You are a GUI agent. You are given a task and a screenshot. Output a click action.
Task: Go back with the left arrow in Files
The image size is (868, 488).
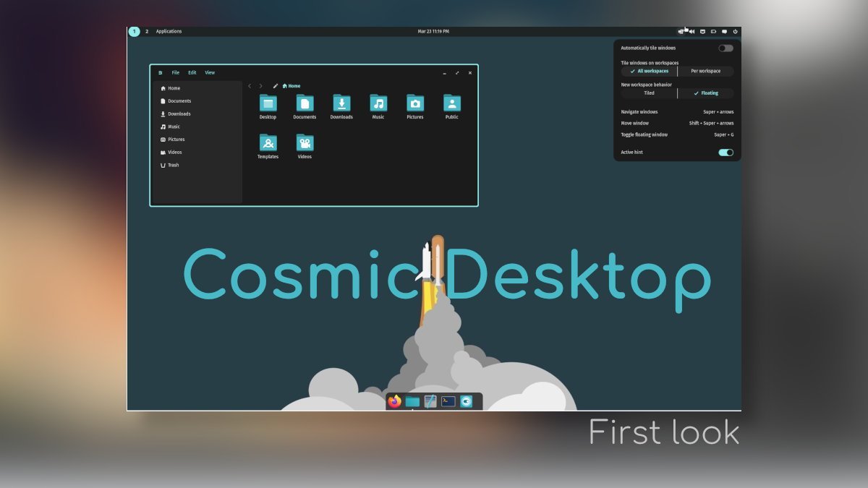point(250,86)
